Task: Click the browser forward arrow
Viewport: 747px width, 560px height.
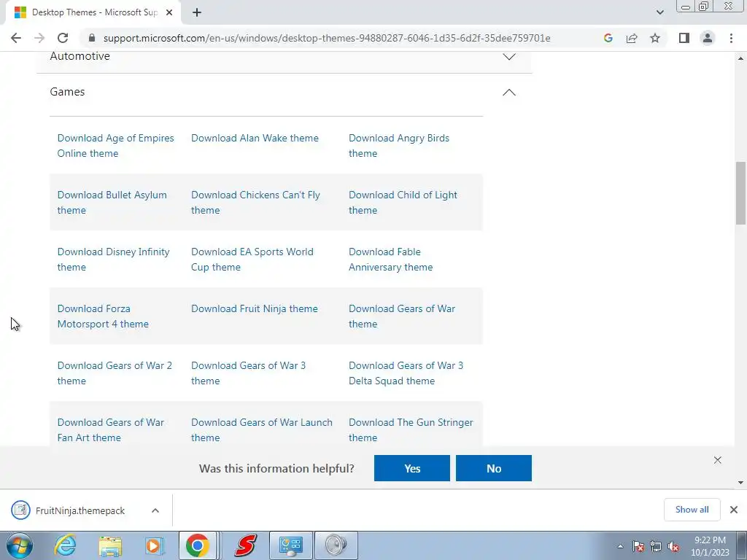Action: pyautogui.click(x=39, y=38)
